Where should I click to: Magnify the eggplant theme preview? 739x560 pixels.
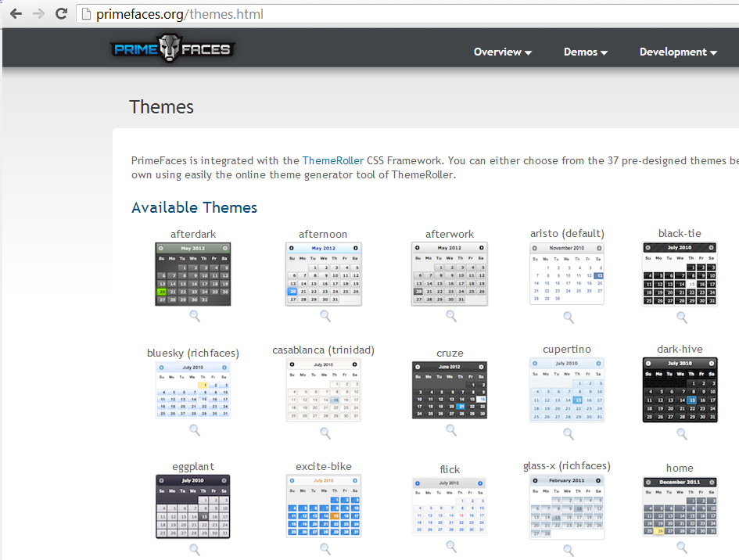click(194, 549)
